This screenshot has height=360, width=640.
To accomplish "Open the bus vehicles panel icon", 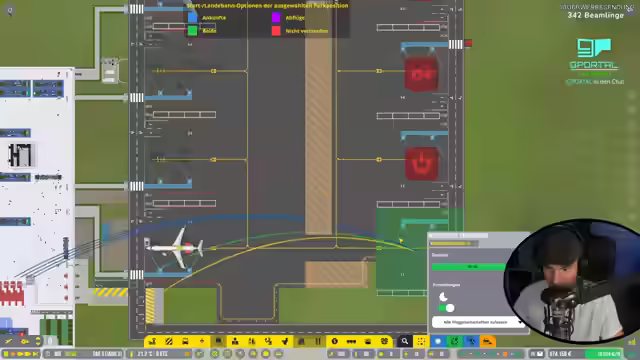I will 185,341.
